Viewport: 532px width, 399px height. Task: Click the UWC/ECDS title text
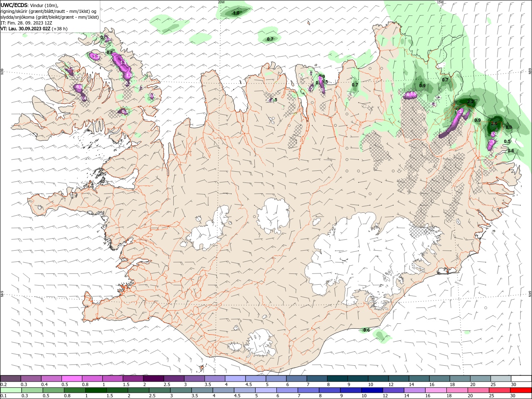pos(14,5)
